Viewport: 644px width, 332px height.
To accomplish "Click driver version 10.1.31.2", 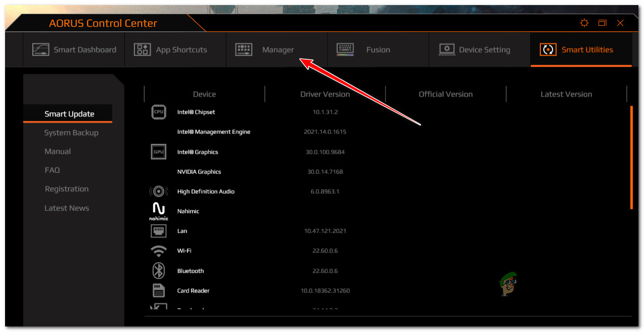I will 325,112.
